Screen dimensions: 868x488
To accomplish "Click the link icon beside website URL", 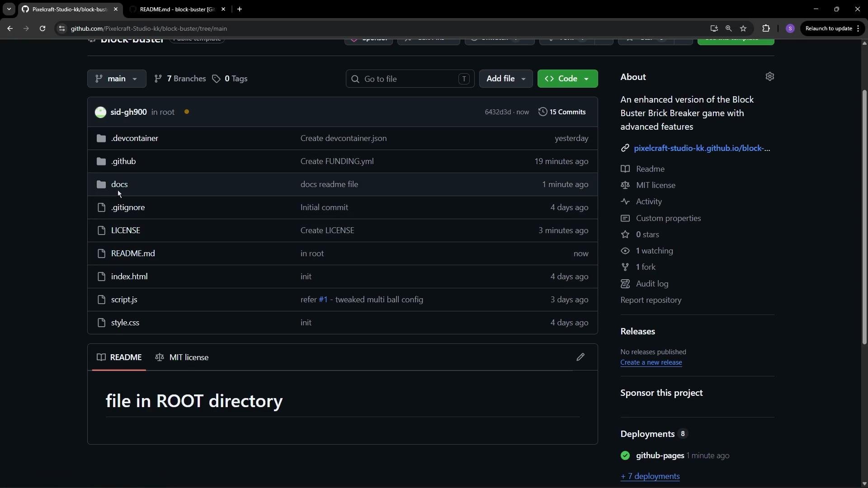I will point(625,148).
